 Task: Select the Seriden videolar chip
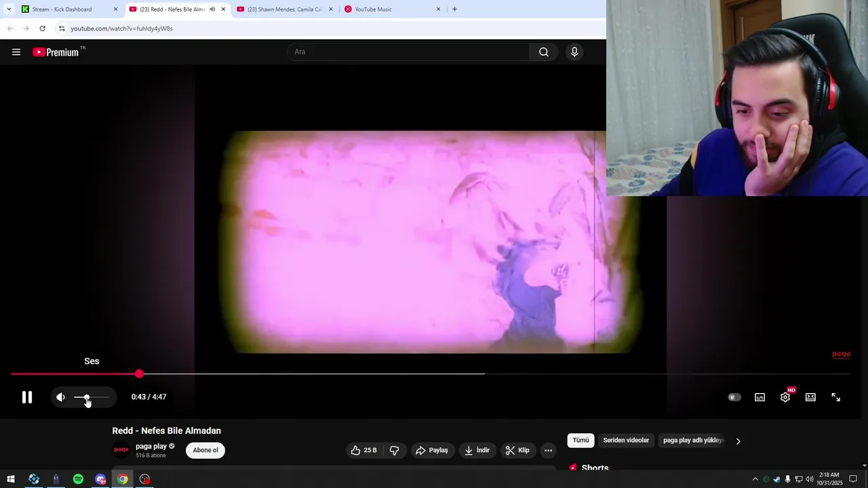pyautogui.click(x=626, y=441)
